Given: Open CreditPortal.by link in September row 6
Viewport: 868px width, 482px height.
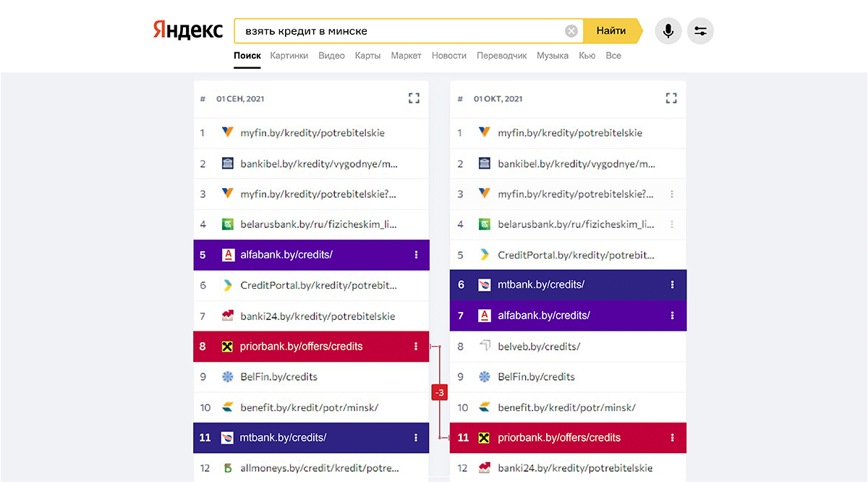Looking at the screenshot, I should [319, 285].
